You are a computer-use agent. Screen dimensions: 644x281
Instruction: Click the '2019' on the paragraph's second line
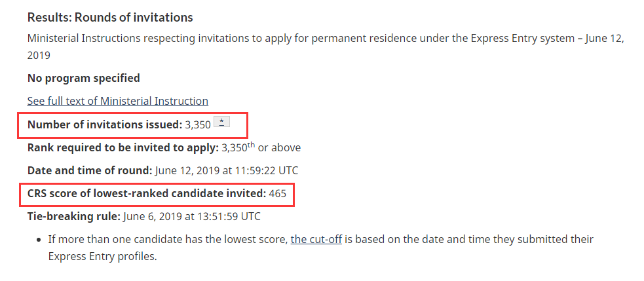pyautogui.click(x=39, y=55)
